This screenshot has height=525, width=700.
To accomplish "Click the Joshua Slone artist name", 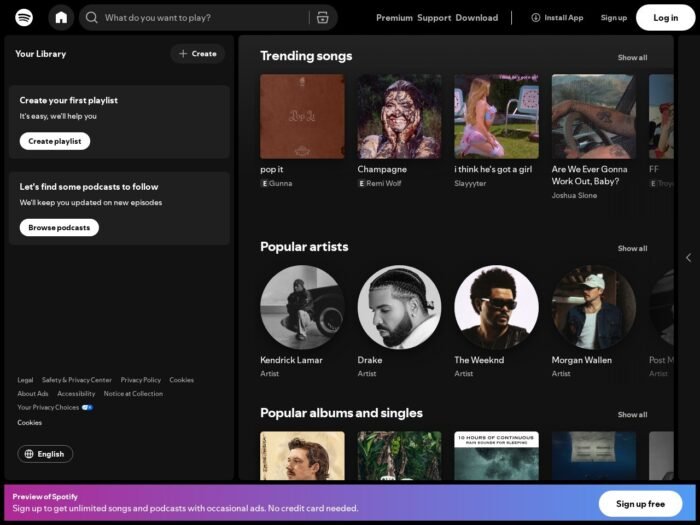I will click(x=574, y=196).
